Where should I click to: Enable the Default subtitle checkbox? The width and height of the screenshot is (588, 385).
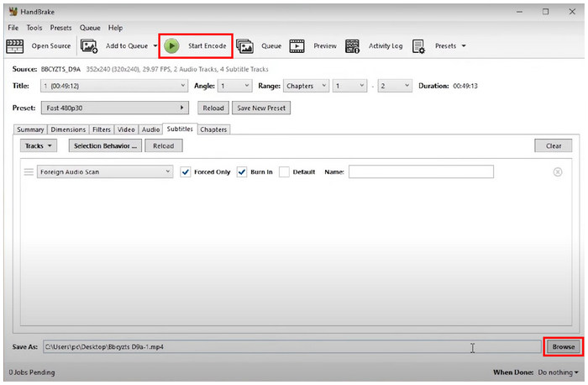click(284, 171)
